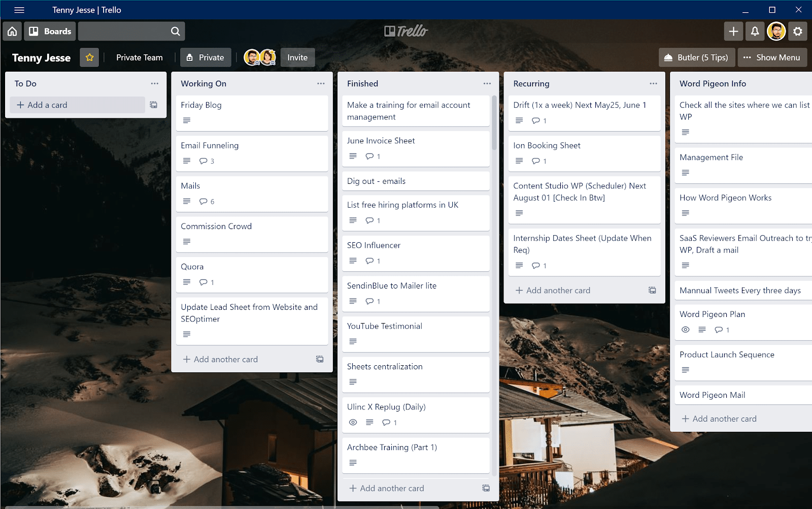Open Archbee Training (Part 1) card

(x=416, y=455)
